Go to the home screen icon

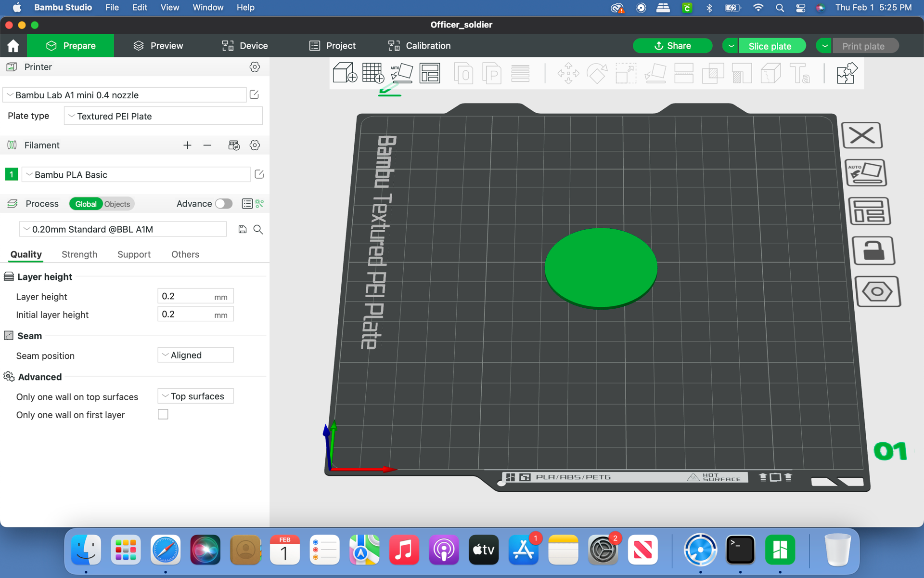click(13, 46)
